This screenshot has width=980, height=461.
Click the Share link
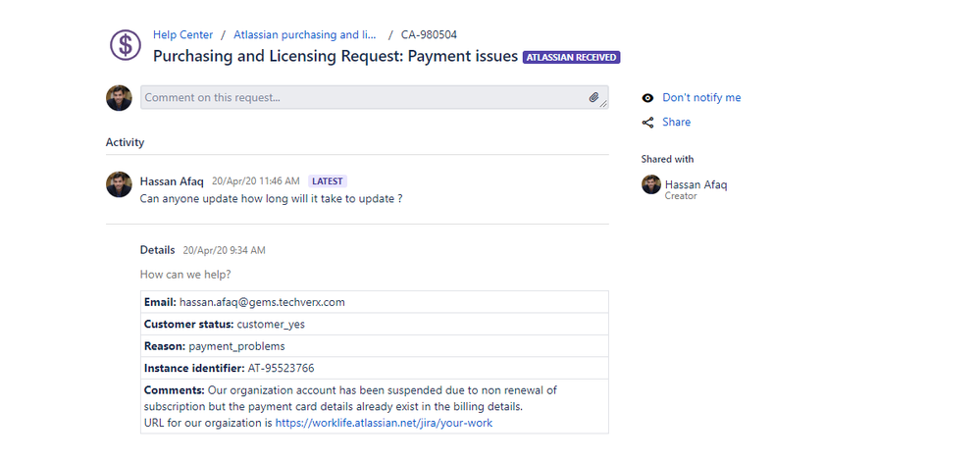(x=676, y=122)
